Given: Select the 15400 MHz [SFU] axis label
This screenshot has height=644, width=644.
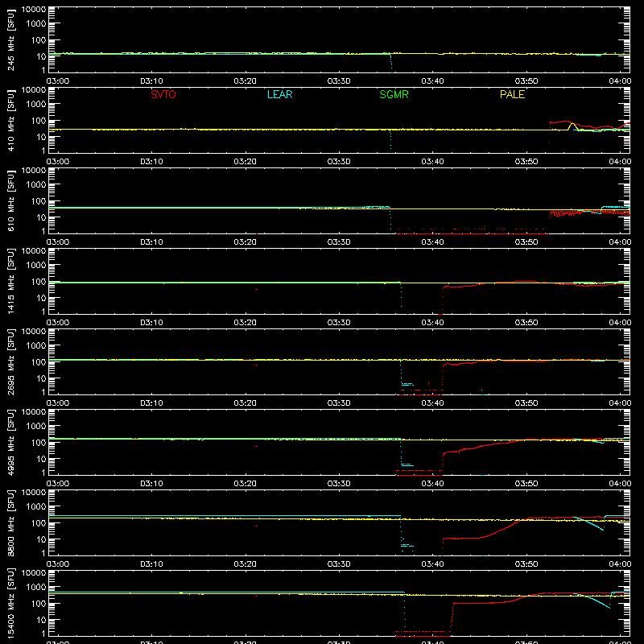Looking at the screenshot, I should pyautogui.click(x=11, y=604).
